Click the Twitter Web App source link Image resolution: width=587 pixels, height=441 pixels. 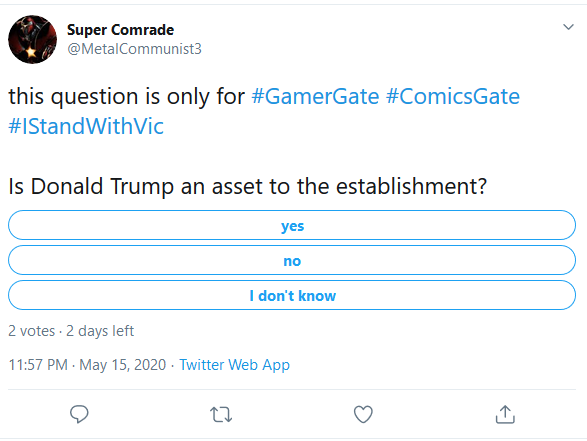234,365
